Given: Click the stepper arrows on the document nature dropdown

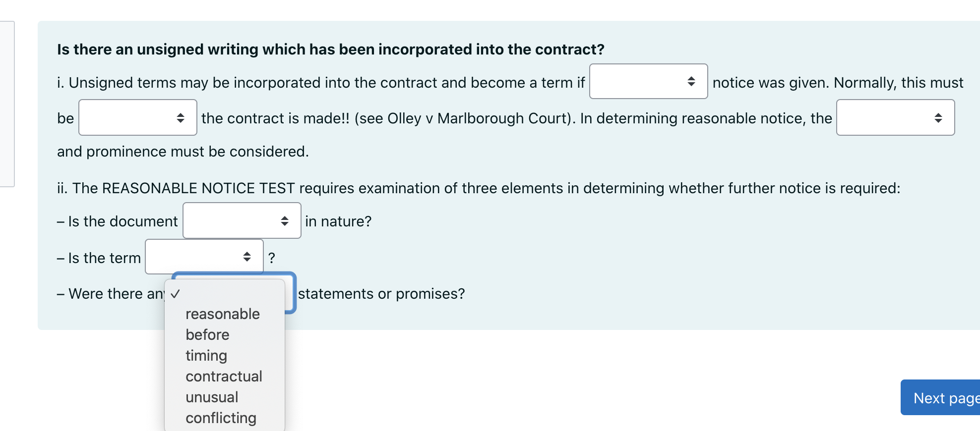Looking at the screenshot, I should (285, 220).
